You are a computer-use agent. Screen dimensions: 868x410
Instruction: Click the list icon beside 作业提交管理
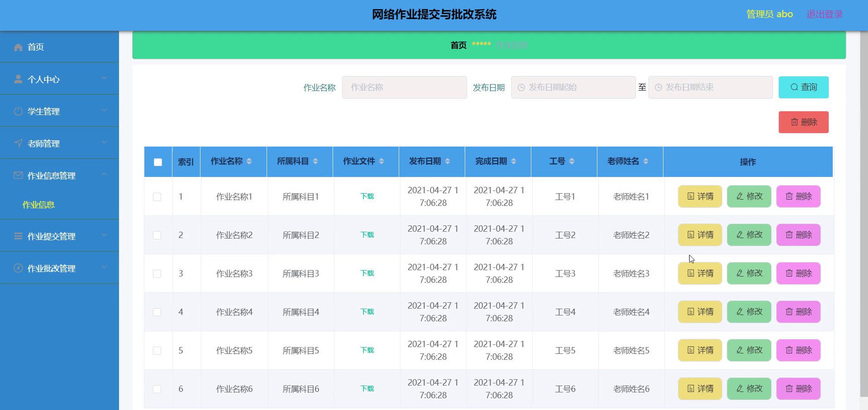tap(18, 236)
